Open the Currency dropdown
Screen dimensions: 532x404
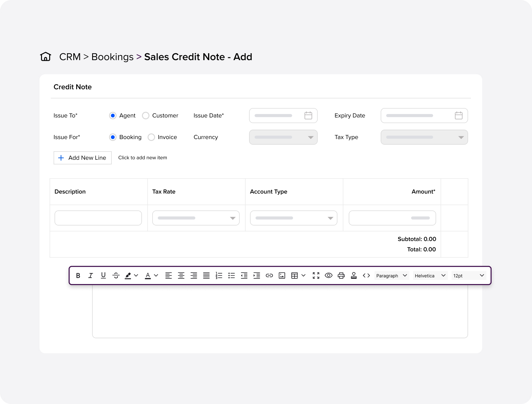283,137
